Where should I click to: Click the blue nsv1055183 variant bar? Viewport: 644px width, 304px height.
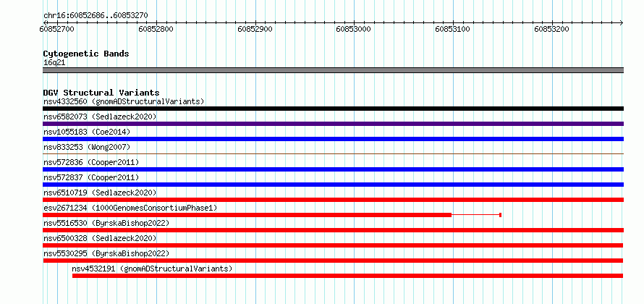333,139
